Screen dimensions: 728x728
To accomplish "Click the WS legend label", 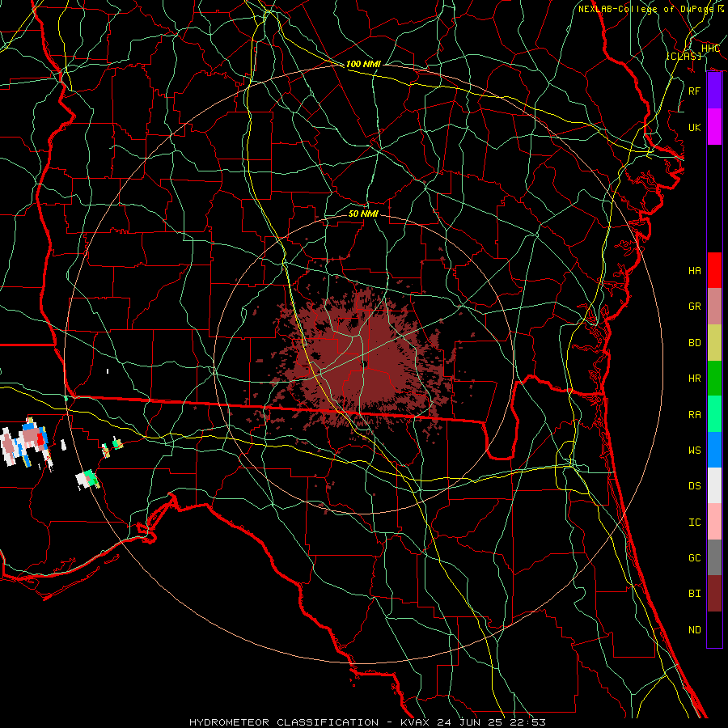I will [x=695, y=451].
